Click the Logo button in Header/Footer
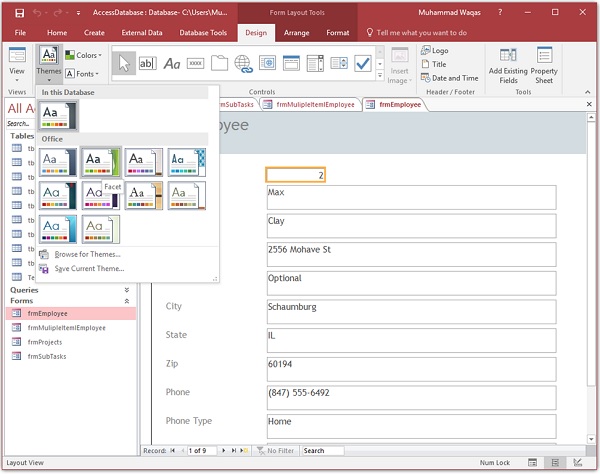Screen dimensions: 600x474 click(x=434, y=50)
